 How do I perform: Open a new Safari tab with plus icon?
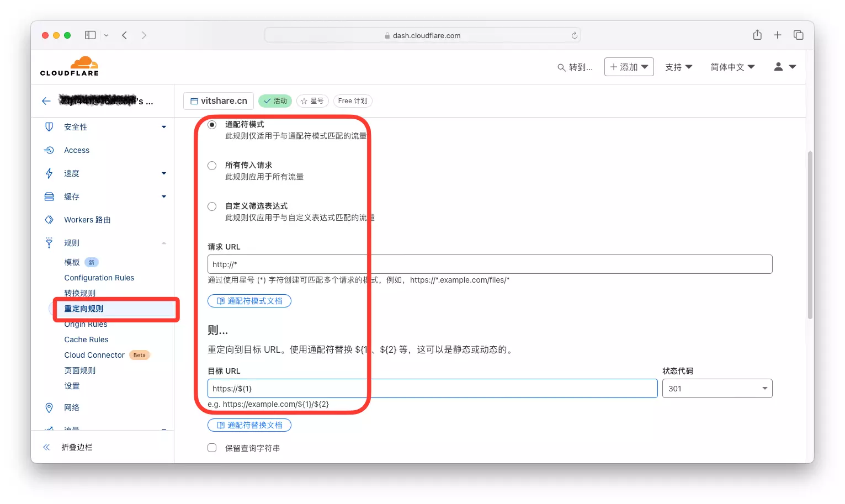click(777, 35)
